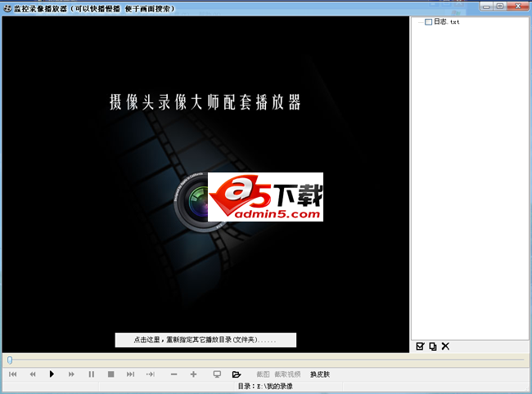
Task: Click the 换皮肤 change skin button
Action: pyautogui.click(x=320, y=374)
